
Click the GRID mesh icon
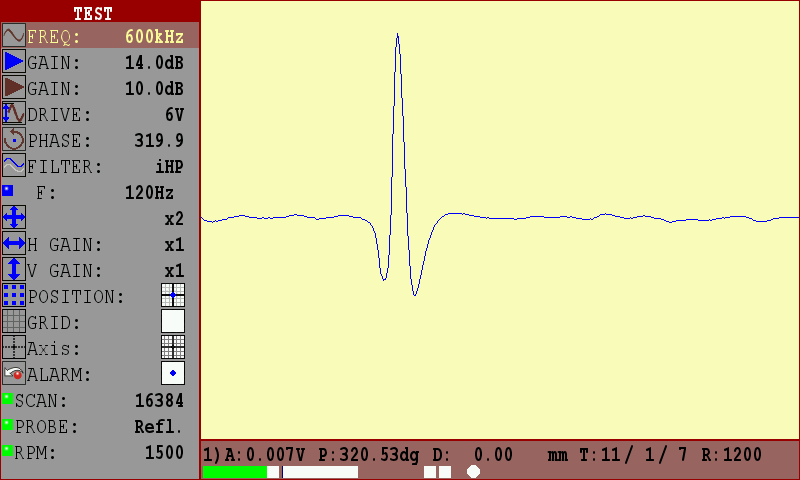coord(14,322)
